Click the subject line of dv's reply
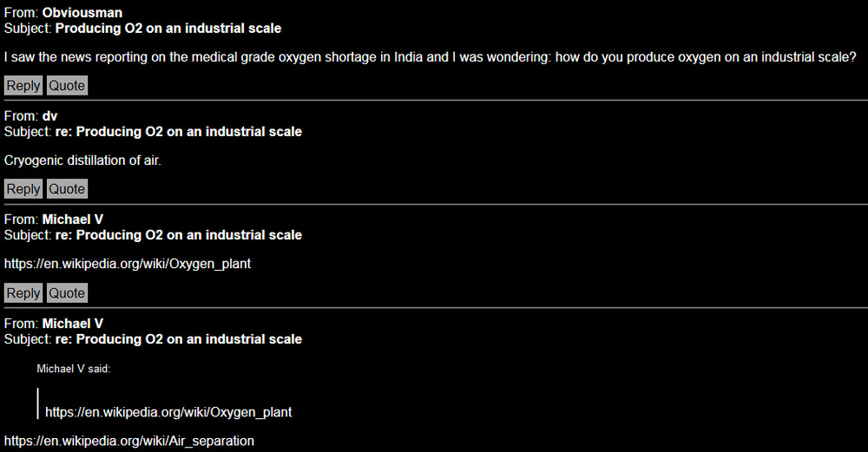Screen dimensions: 868x452 point(184,132)
